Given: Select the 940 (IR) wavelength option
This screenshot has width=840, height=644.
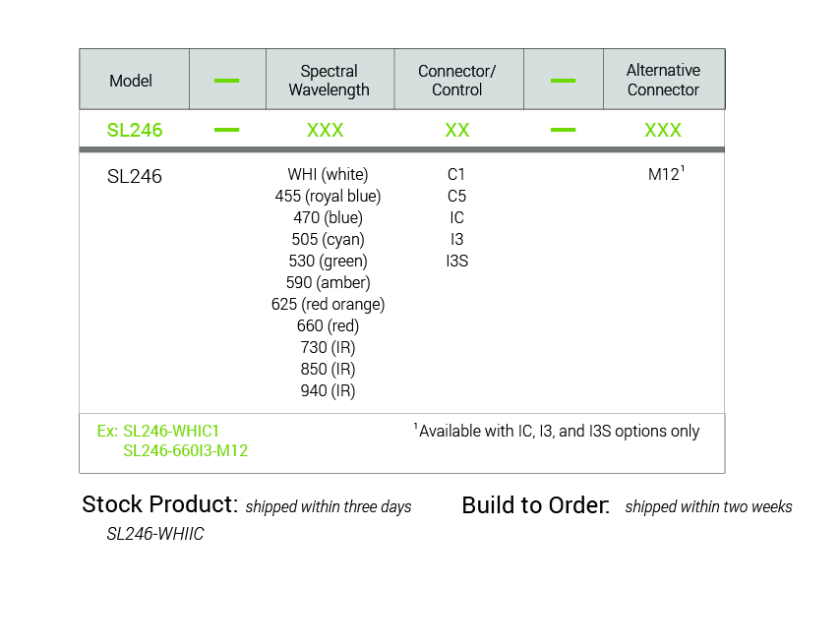Looking at the screenshot, I should [x=328, y=391].
